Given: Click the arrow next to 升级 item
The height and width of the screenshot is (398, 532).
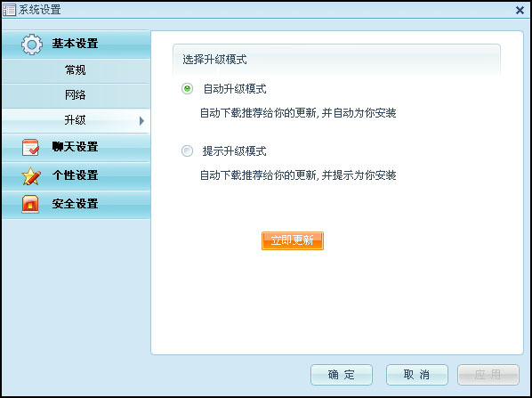Looking at the screenshot, I should [x=141, y=120].
